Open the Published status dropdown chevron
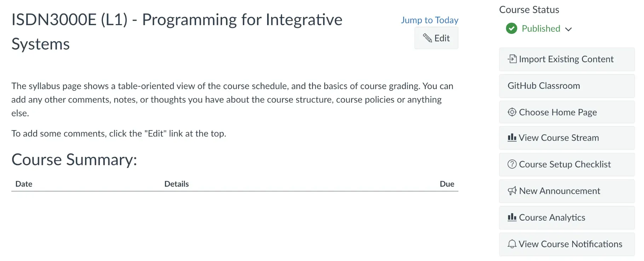 pyautogui.click(x=569, y=29)
